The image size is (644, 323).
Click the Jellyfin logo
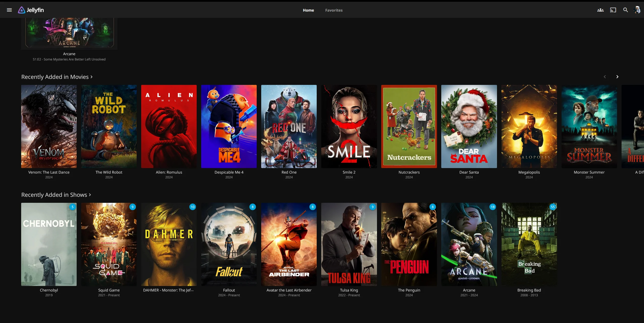point(31,10)
